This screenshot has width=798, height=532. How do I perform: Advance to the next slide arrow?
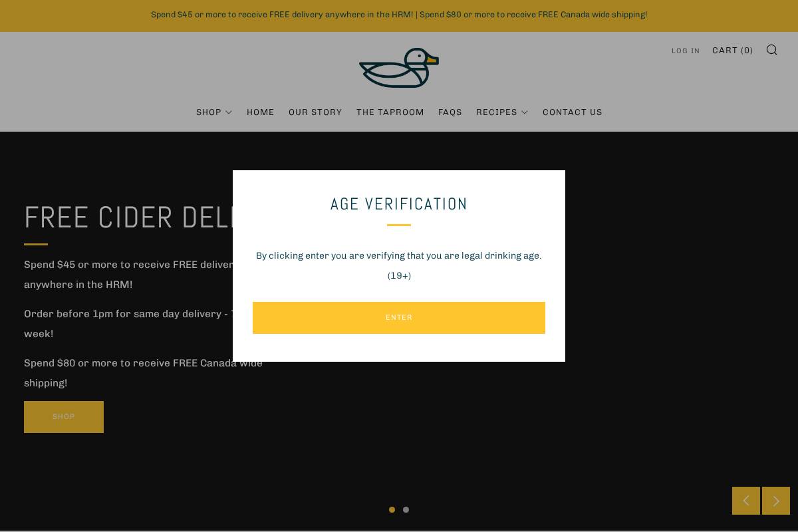[x=776, y=501]
